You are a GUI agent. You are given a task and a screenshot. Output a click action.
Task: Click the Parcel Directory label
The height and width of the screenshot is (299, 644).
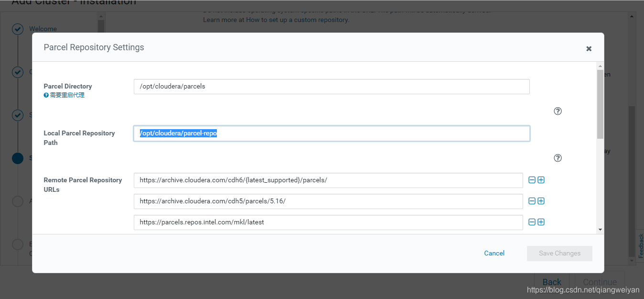[68, 86]
